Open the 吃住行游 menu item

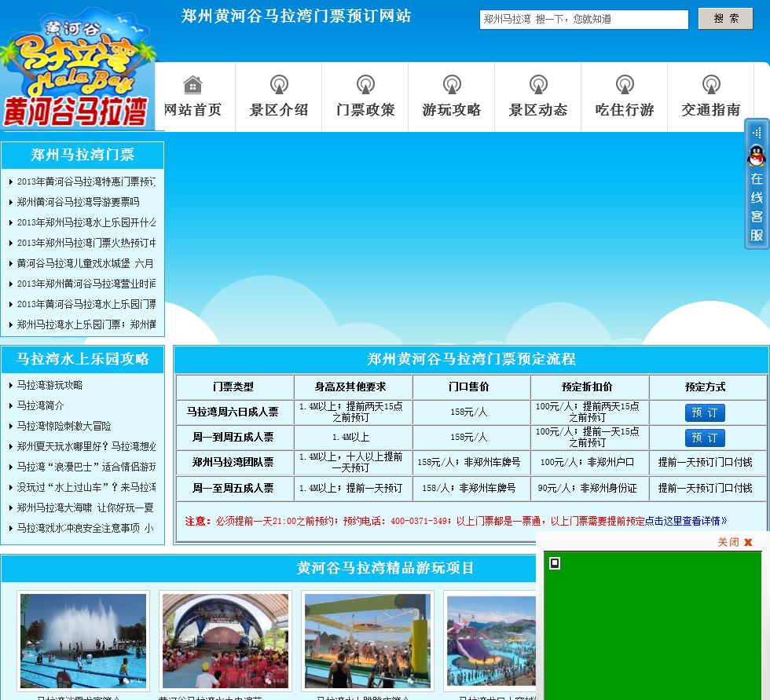[x=625, y=109]
